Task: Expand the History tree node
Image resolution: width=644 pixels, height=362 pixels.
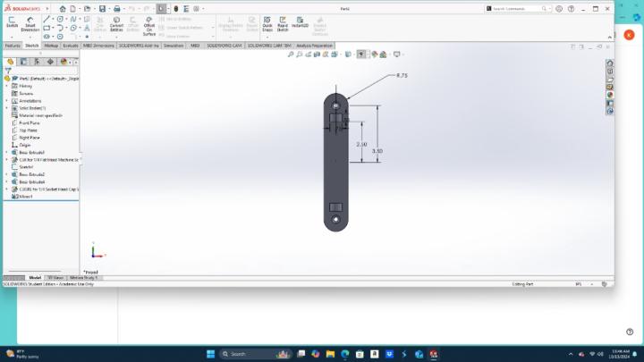Action: pyautogui.click(x=6, y=86)
